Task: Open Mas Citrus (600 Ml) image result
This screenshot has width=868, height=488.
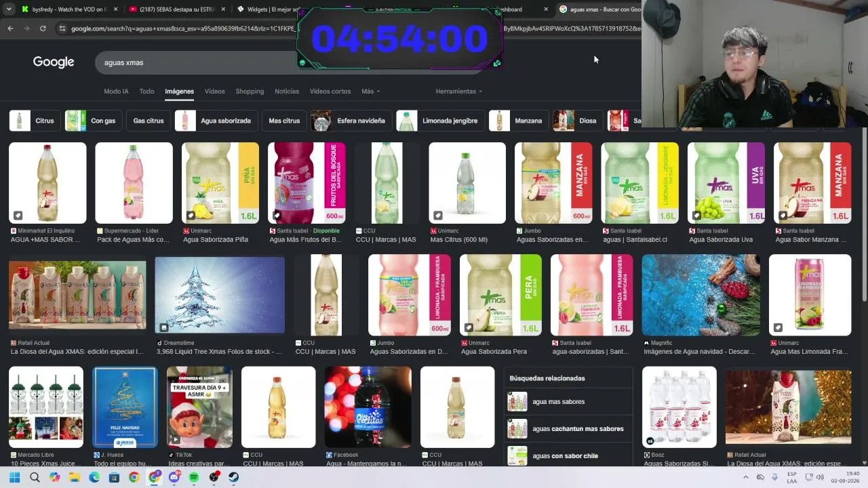Action: click(x=467, y=183)
